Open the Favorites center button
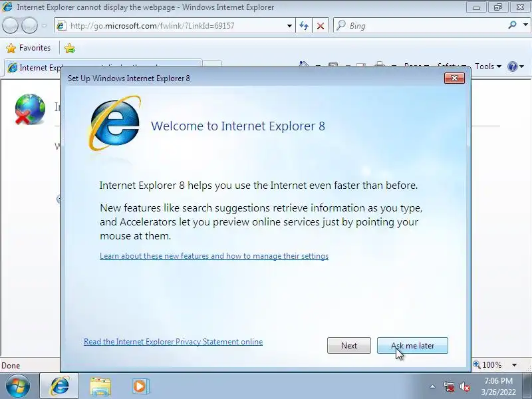The height and width of the screenshot is (399, 532). coord(29,48)
